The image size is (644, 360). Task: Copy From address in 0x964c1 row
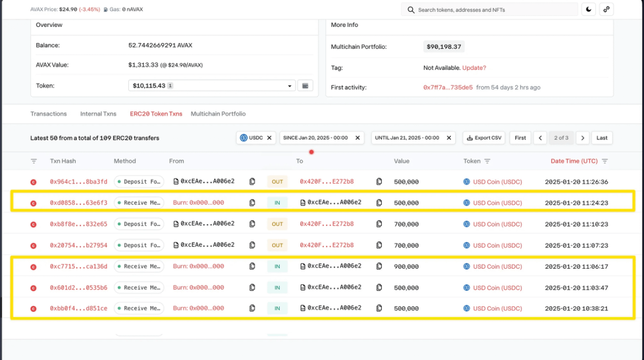point(252,182)
